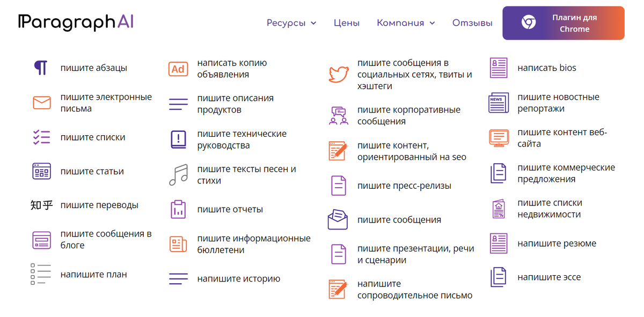644x317 pixels.
Task: Open пишите контент веб-сайта link
Action: [x=562, y=138]
